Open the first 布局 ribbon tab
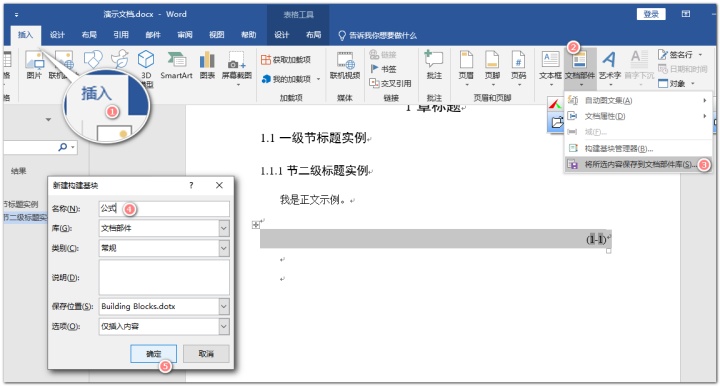This screenshot has width=720, height=386. 89,35
